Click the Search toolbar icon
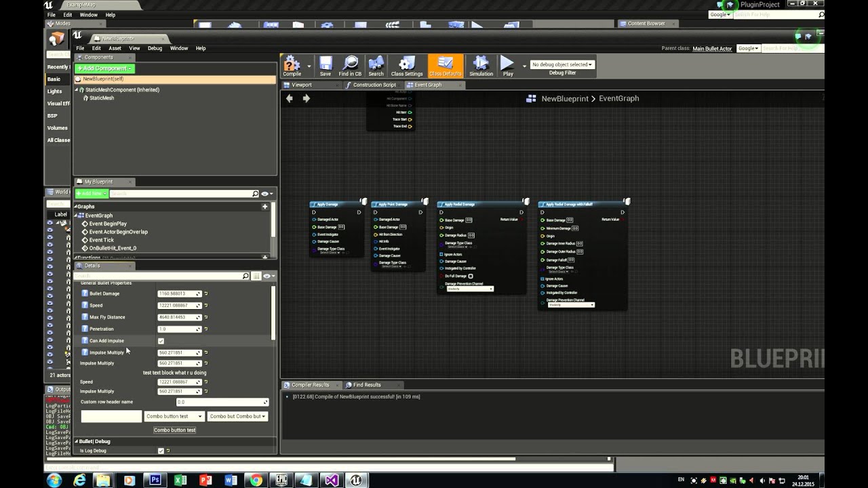Viewport: 868px width, 488px height. point(376,66)
